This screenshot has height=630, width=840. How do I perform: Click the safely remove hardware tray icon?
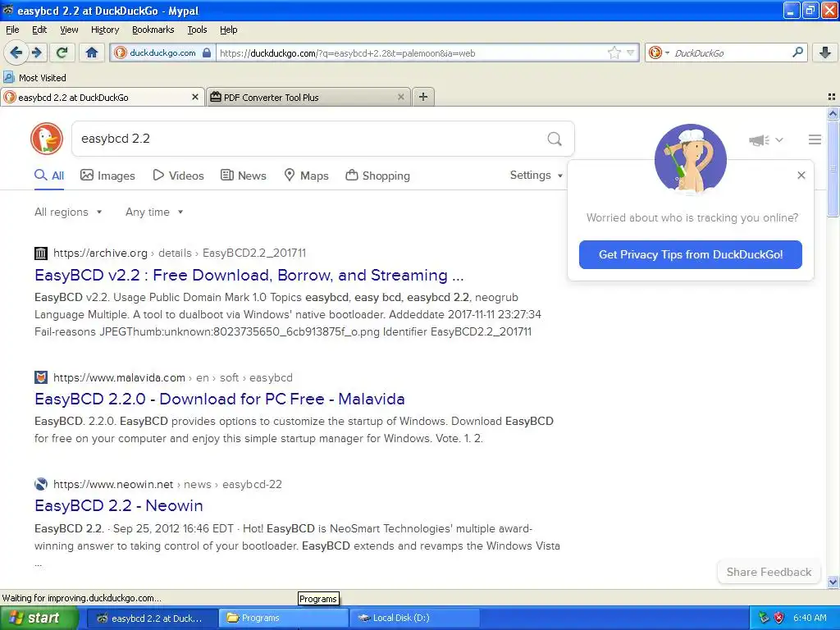tap(764, 618)
